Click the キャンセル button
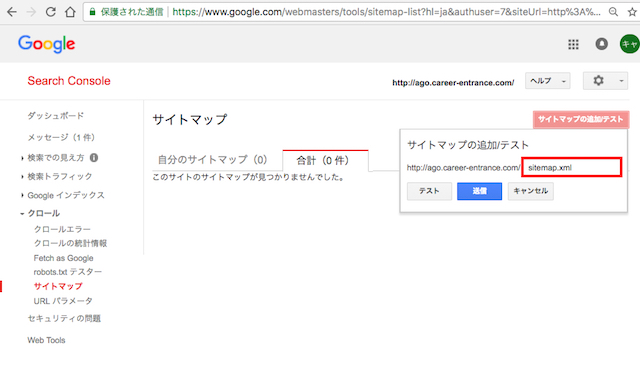 click(531, 191)
